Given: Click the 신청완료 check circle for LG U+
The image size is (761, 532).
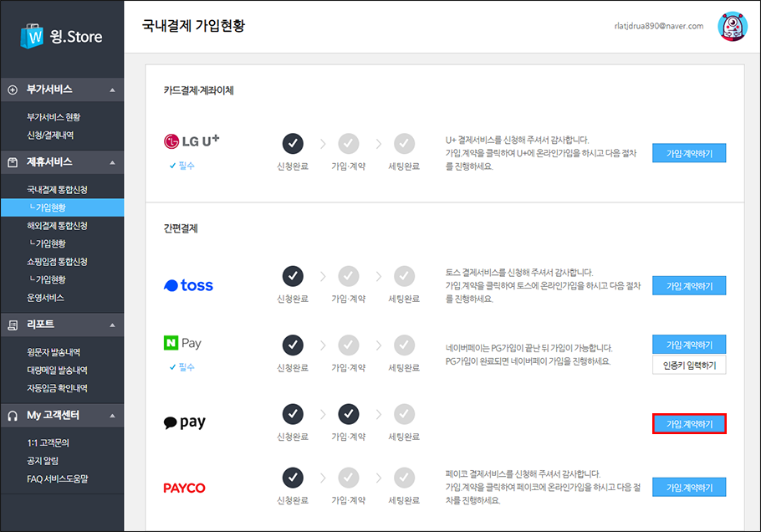Looking at the screenshot, I should tap(293, 143).
